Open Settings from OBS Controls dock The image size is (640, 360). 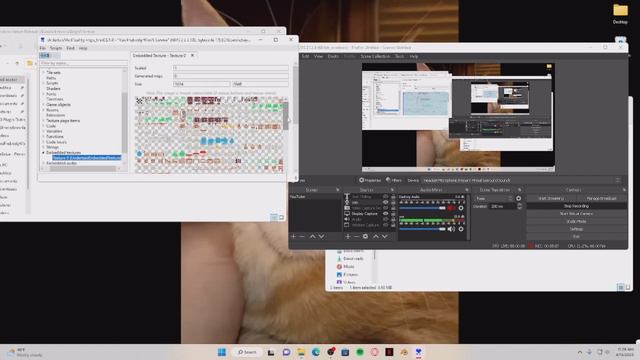coord(576,229)
